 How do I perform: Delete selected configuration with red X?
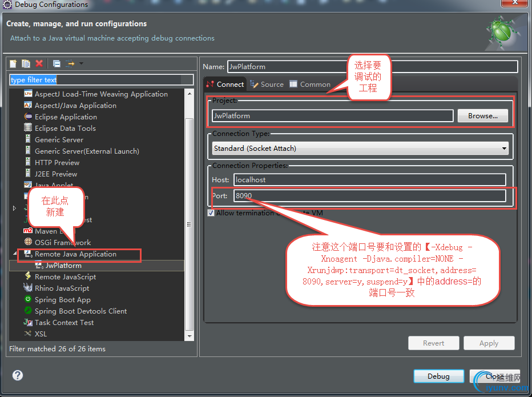point(39,63)
